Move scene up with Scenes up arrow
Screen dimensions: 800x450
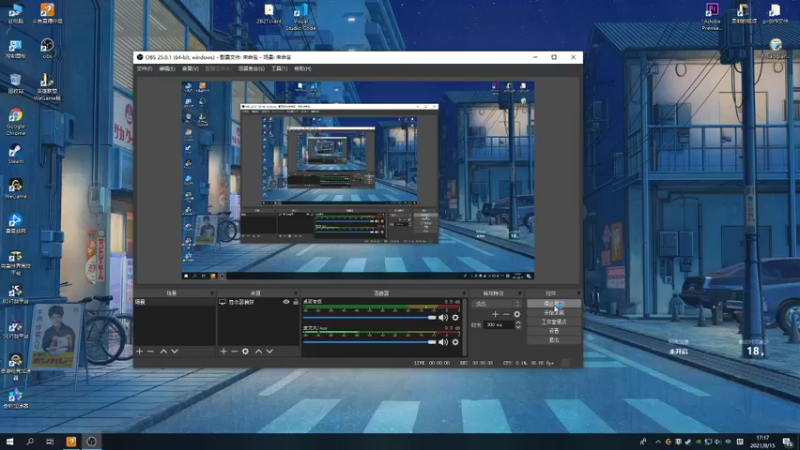163,352
